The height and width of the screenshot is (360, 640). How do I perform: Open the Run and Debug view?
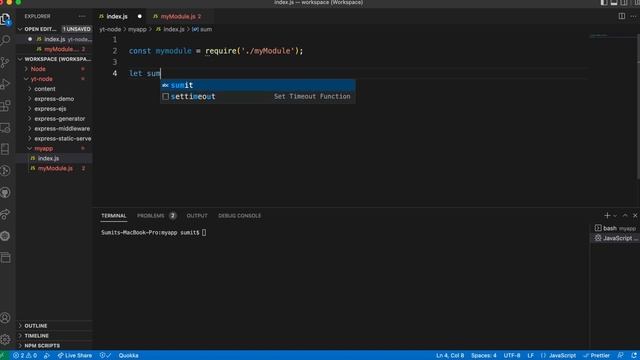pyautogui.click(x=5, y=84)
